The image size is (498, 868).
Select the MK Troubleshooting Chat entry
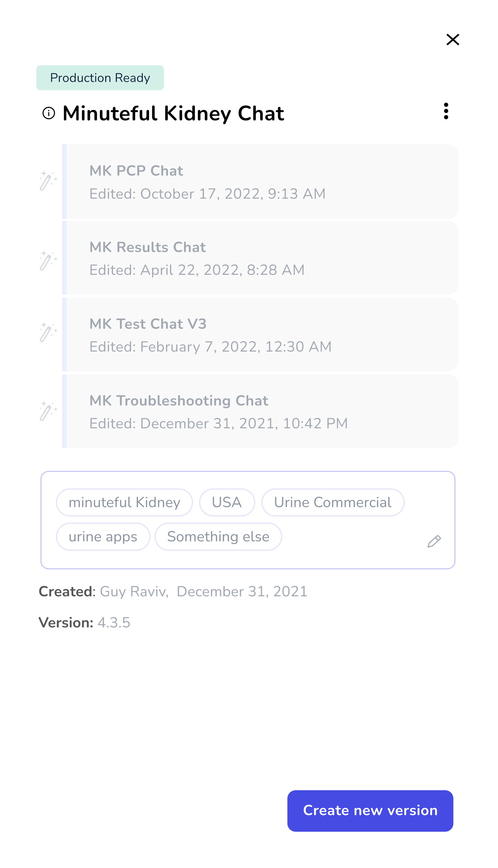(260, 411)
